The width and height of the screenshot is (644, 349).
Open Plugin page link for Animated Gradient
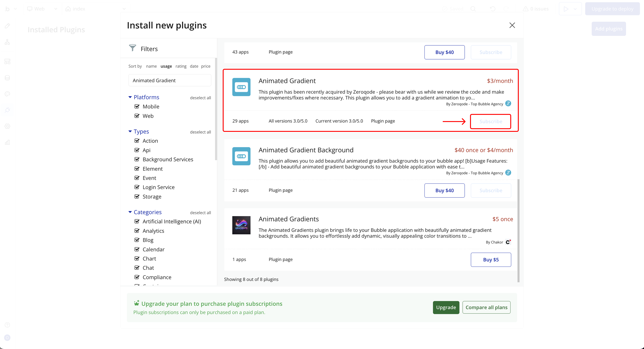(383, 121)
